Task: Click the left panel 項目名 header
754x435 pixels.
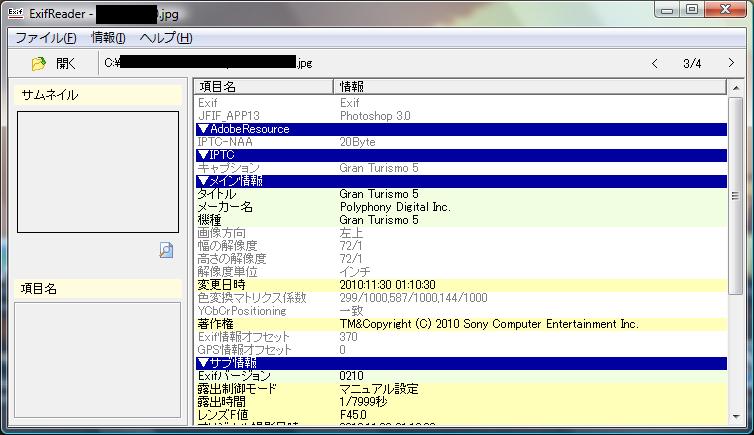Action: pyautogui.click(x=98, y=289)
